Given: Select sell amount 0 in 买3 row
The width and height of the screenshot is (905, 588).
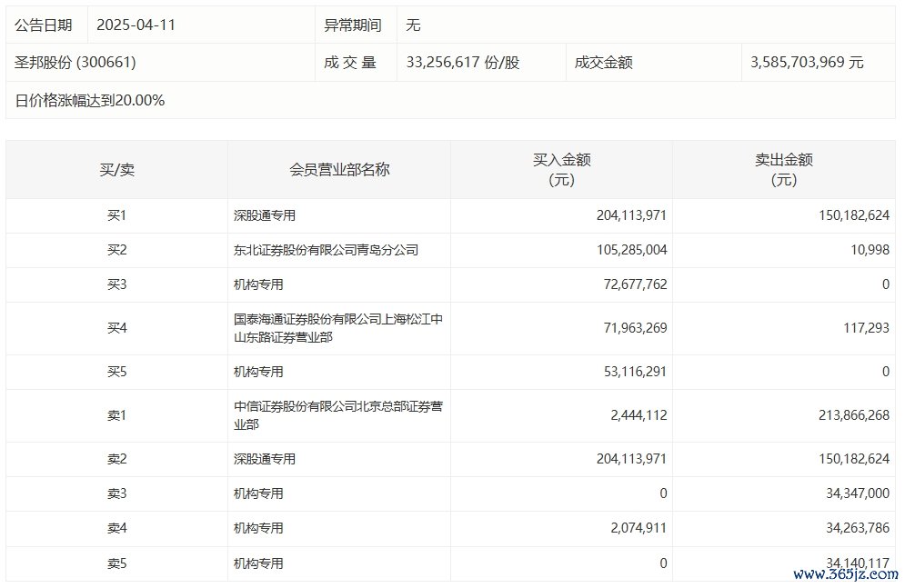Looking at the screenshot, I should pos(886,284).
